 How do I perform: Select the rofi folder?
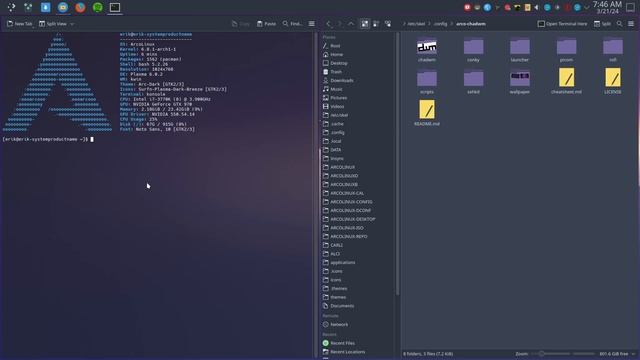click(x=613, y=50)
